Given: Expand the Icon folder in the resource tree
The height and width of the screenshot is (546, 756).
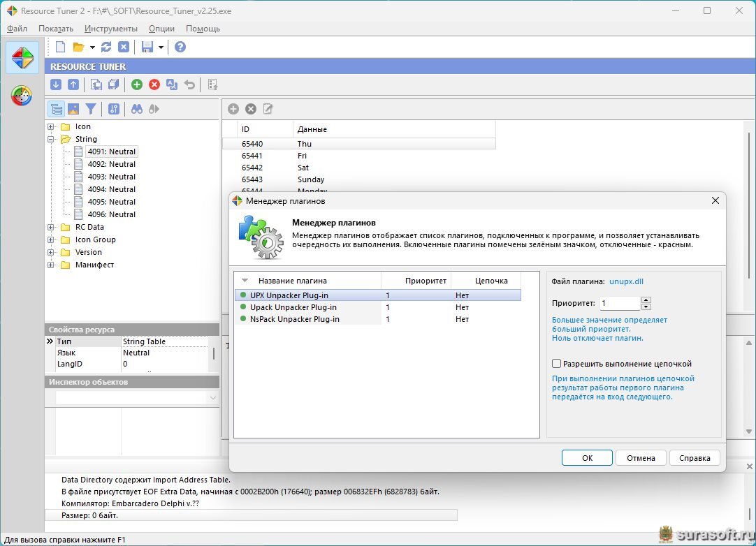Looking at the screenshot, I should point(50,127).
